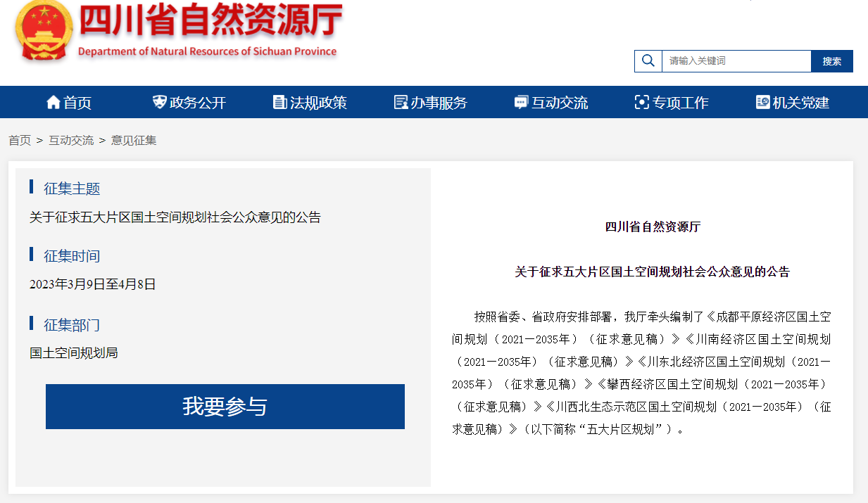The height and width of the screenshot is (503, 868).
Task: Click the target icon beside 专项工作
Action: point(641,101)
